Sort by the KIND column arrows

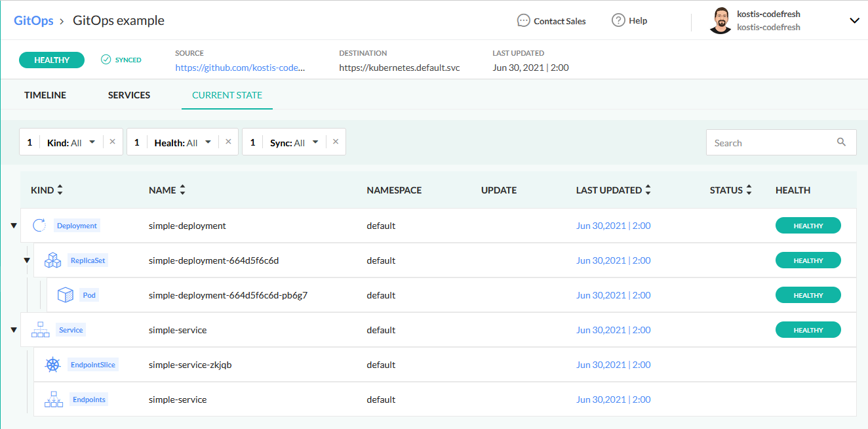tap(60, 190)
